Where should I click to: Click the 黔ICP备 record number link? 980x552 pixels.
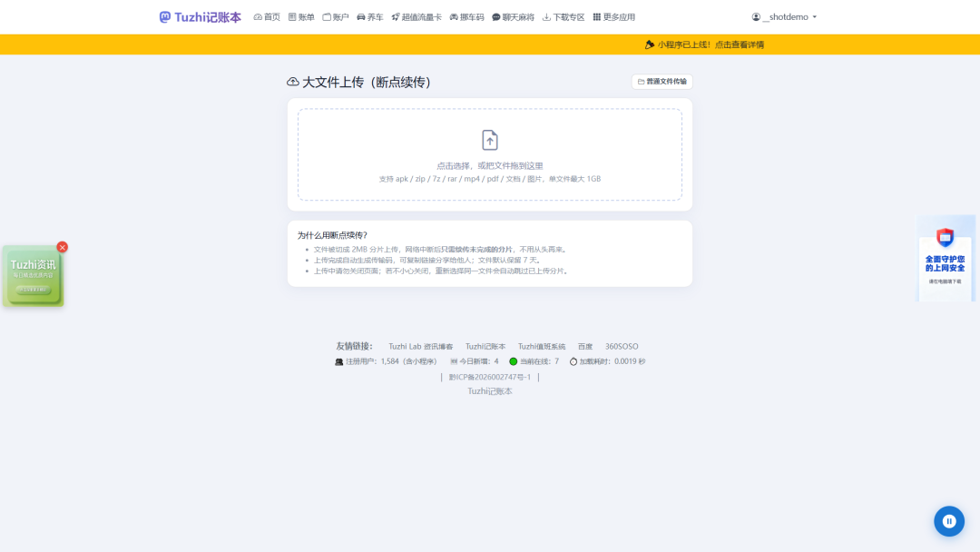pyautogui.click(x=490, y=377)
